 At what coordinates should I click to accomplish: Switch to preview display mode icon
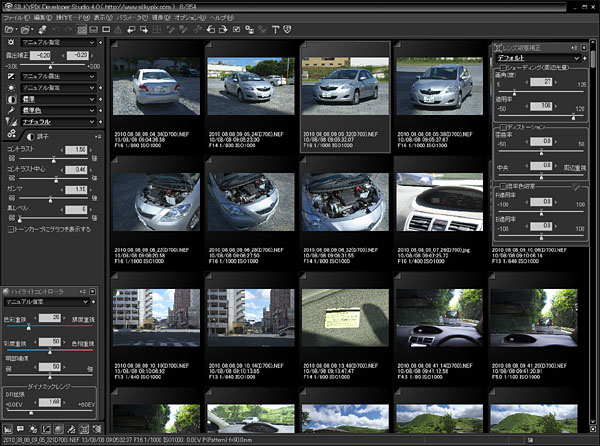[x=106, y=29]
